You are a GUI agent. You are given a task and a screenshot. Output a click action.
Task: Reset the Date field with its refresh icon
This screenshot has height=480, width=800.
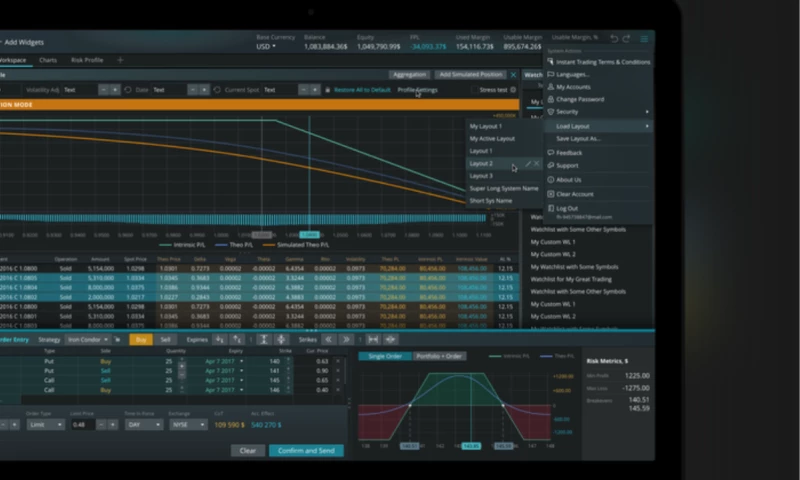[x=127, y=90]
